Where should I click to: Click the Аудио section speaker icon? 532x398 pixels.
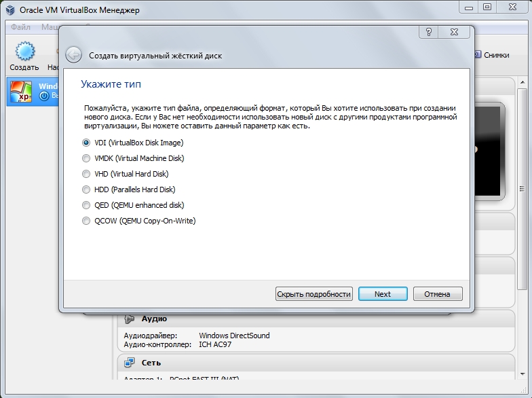click(x=129, y=319)
